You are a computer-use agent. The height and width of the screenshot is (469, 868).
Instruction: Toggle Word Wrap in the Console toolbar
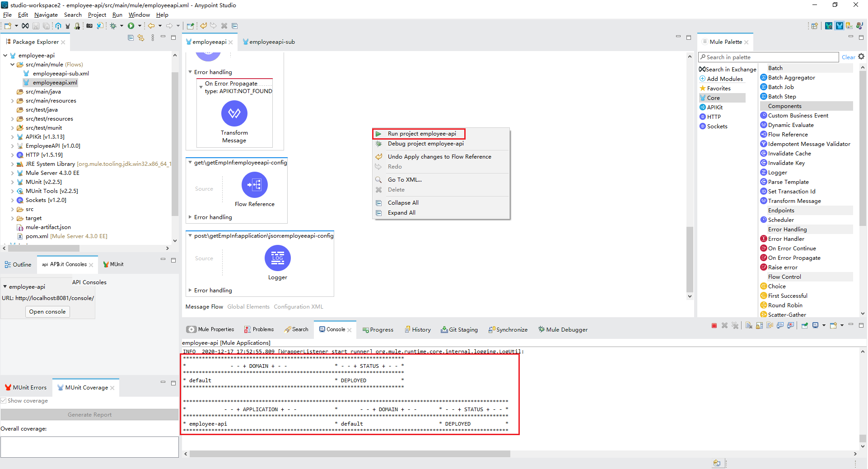point(770,325)
